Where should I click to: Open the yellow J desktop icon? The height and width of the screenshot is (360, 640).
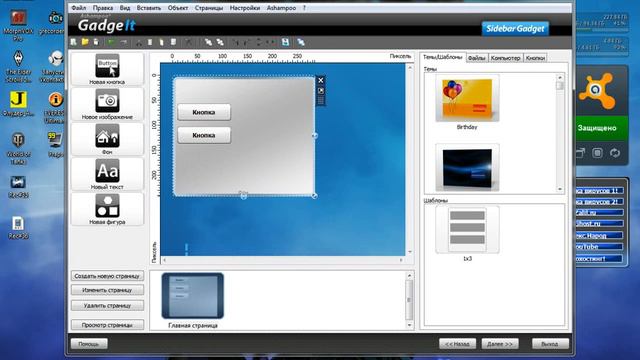[x=18, y=104]
